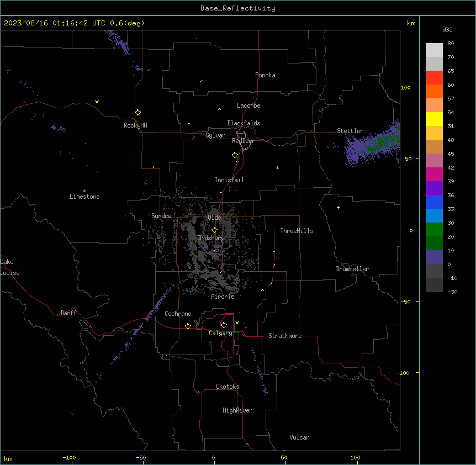Click the Innisfail town label
Viewport: 476px width, 465px height.
229,180
